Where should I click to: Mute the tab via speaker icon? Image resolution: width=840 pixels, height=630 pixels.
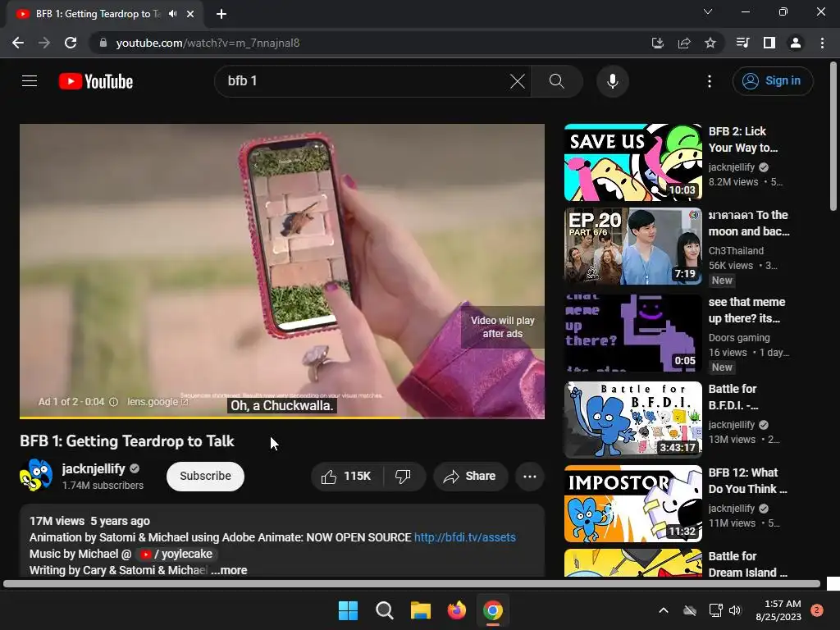click(x=172, y=14)
